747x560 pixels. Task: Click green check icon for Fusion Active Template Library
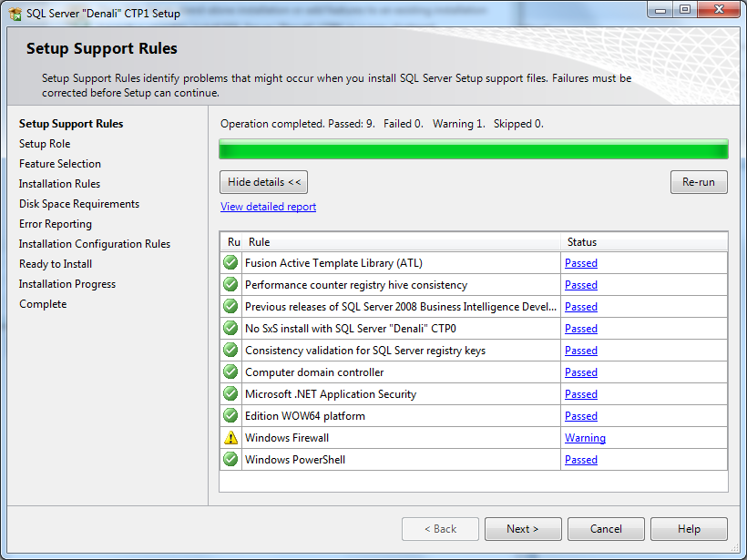(230, 262)
